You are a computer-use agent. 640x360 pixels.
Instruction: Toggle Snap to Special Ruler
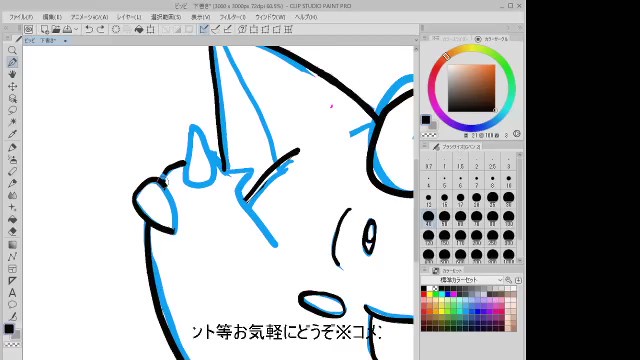coord(216,29)
